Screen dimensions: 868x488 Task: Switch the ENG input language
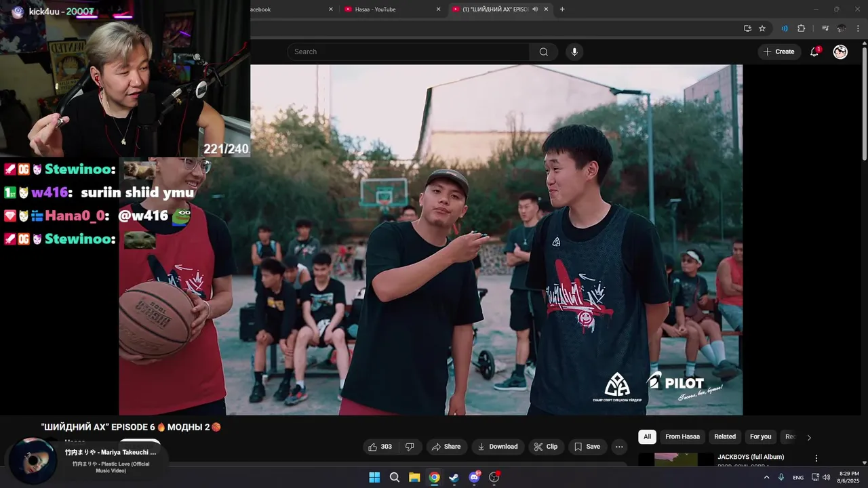coord(798,477)
